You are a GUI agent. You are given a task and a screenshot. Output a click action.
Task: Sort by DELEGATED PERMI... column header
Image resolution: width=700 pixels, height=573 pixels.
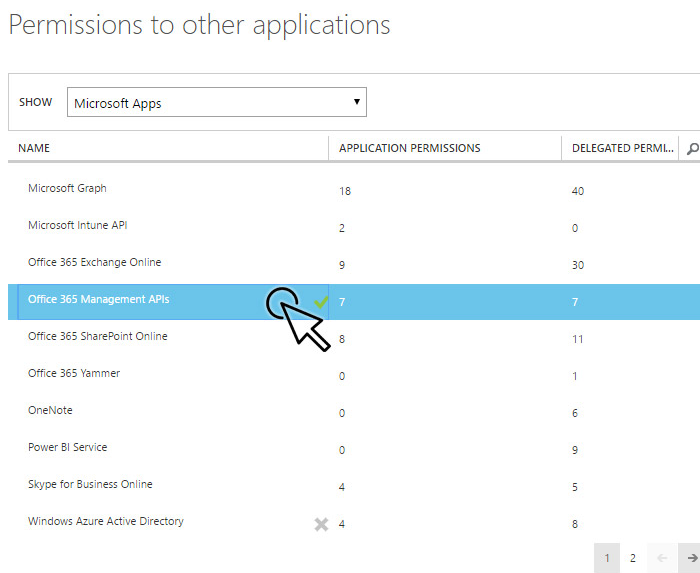click(623, 148)
